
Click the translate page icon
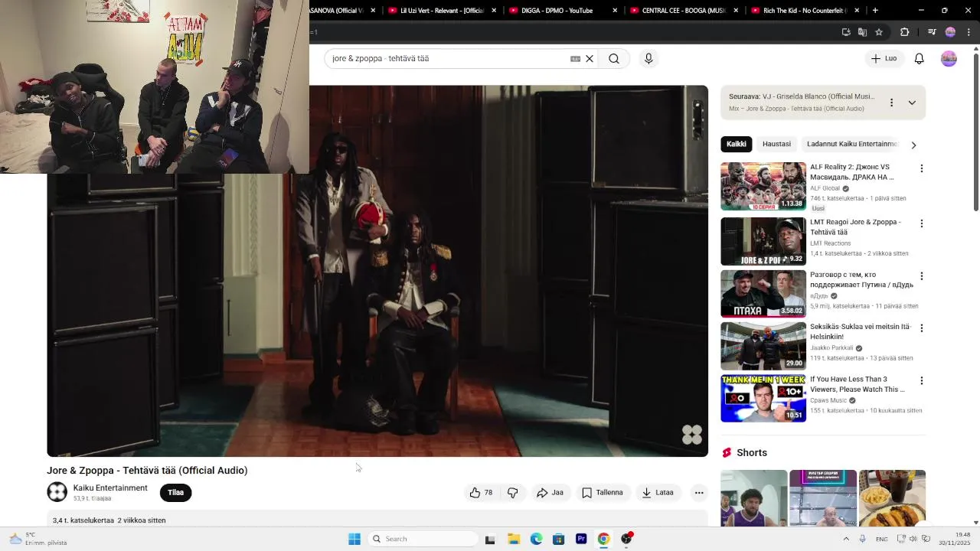[862, 32]
